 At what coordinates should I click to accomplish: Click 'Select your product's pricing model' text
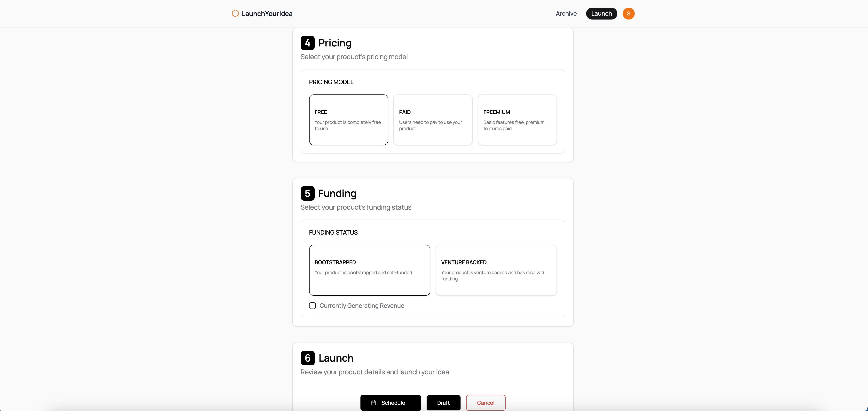pos(354,57)
